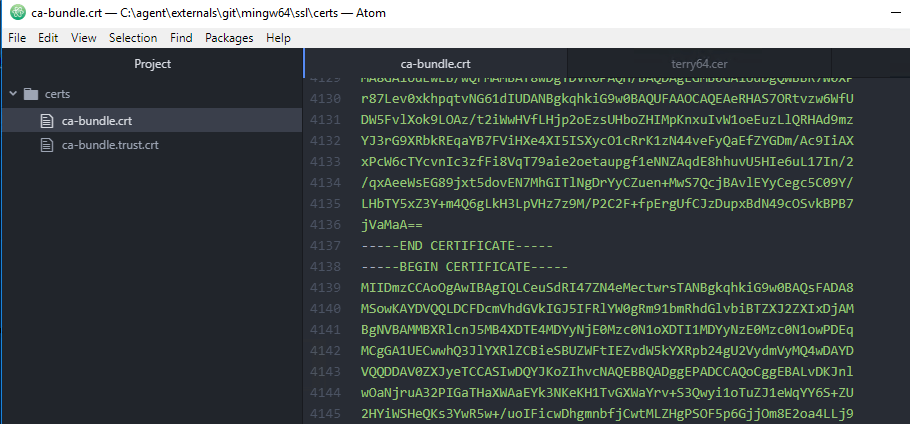The height and width of the screenshot is (424, 910).
Task: Open the Help menu
Action: click(279, 38)
